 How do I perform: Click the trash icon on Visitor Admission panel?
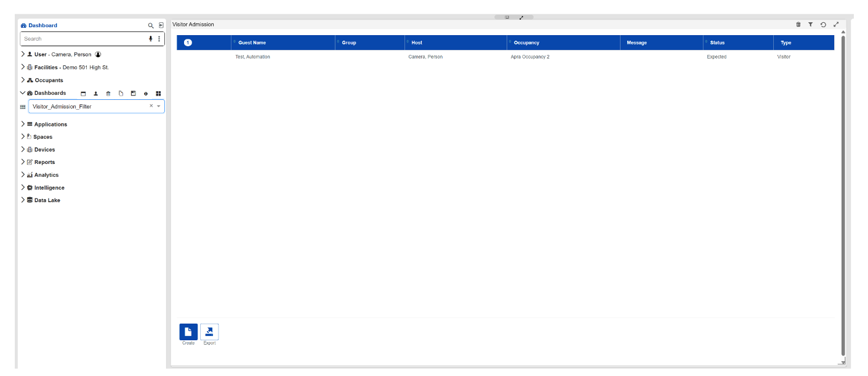798,25
